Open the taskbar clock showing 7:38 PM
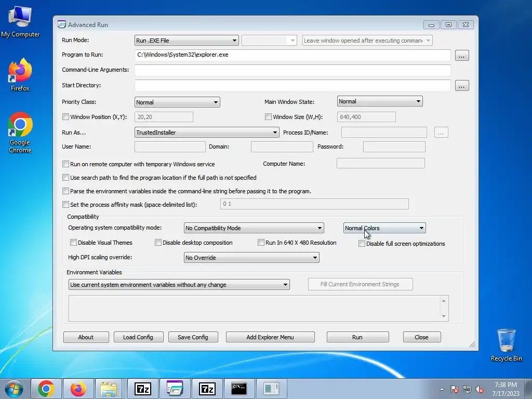Screen dimensions: 532x399 (x=506, y=389)
